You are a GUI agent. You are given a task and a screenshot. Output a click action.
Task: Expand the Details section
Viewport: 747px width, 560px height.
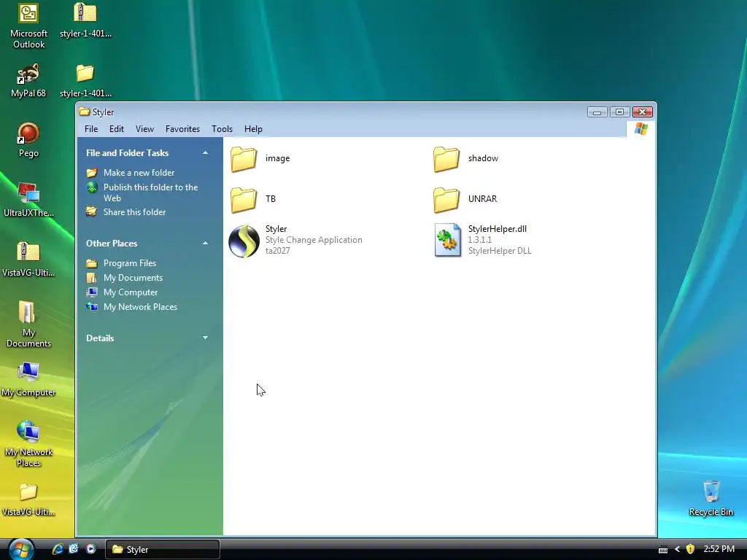pyautogui.click(x=205, y=338)
